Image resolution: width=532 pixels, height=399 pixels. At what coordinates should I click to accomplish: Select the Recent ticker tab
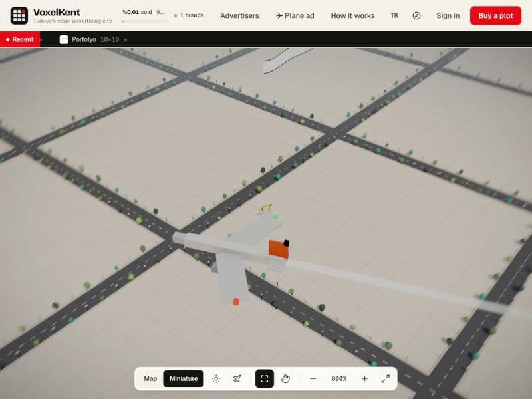click(20, 39)
